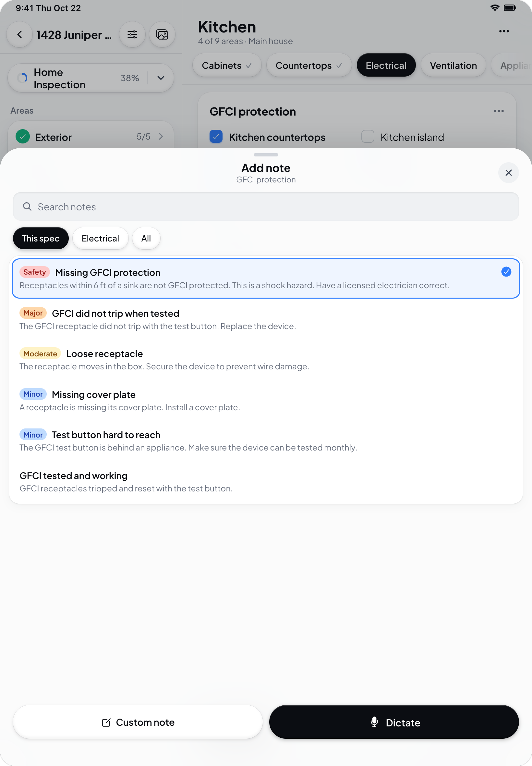Select the All notes filter
Viewport: 532px width, 766px height.
click(x=146, y=239)
